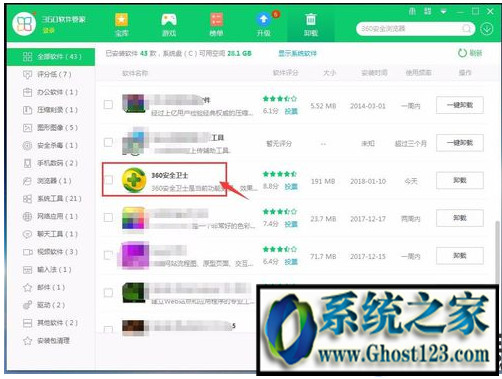Click 投票 link beside 7.4分 rating
502x379 pixels.
point(291,224)
